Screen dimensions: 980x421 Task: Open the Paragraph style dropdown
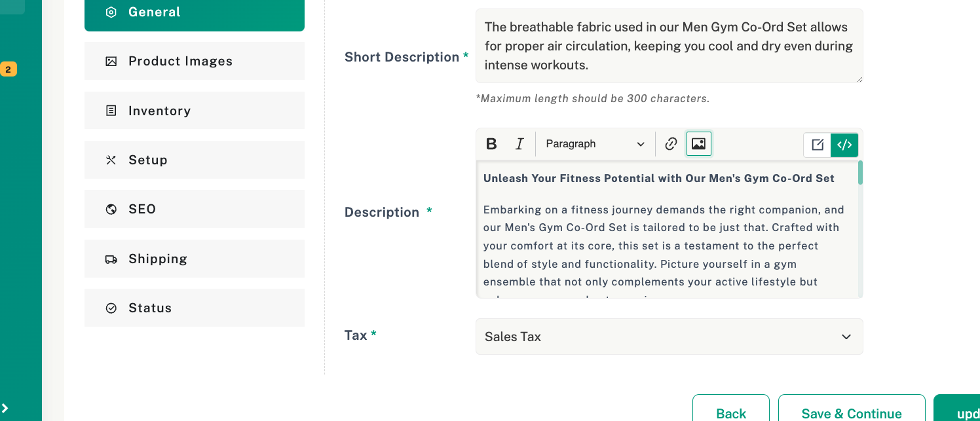pyautogui.click(x=595, y=144)
